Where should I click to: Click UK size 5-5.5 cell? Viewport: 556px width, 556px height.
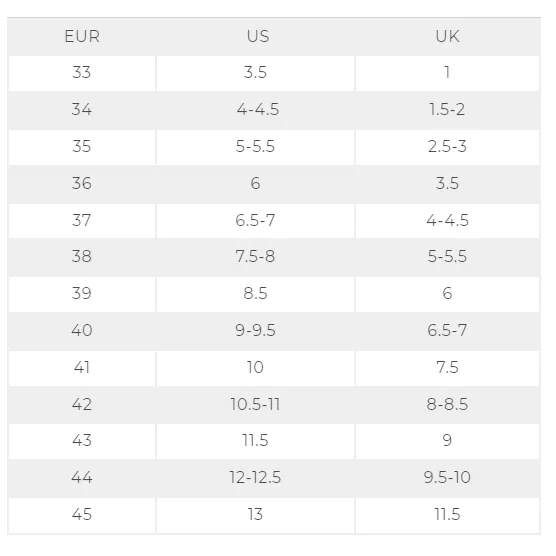click(447, 257)
